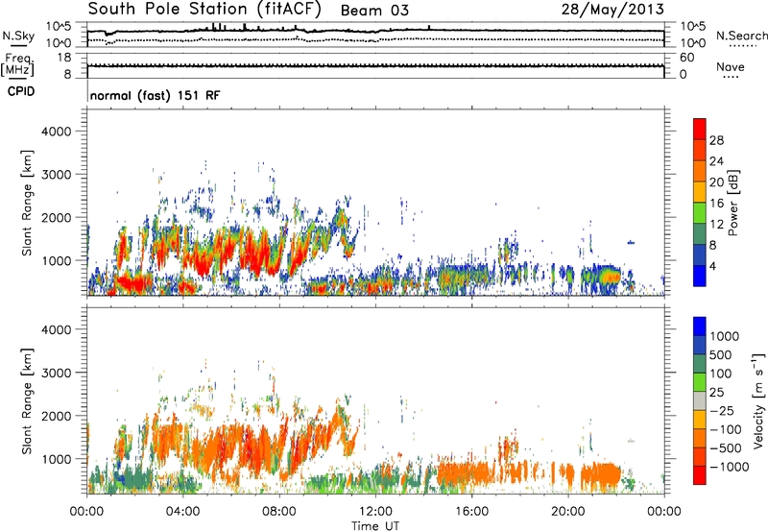Click the "25" value on Velocity scale

pyautogui.click(x=717, y=393)
